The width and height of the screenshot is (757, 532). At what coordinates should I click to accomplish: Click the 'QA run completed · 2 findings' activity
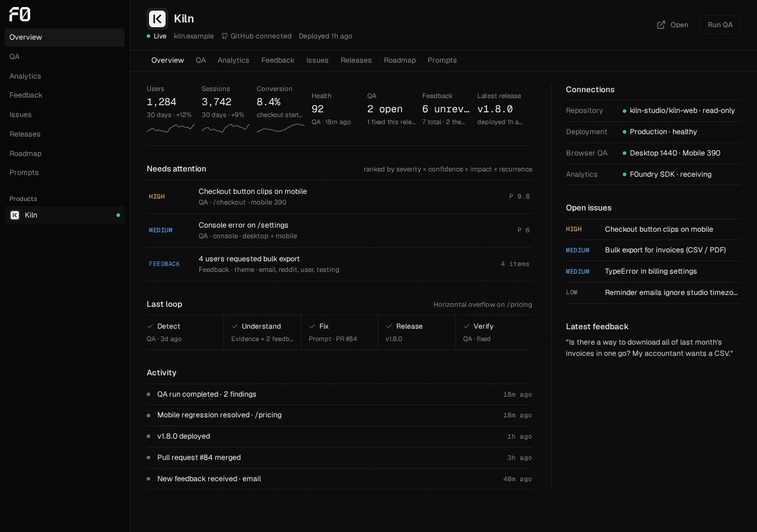[x=339, y=394]
